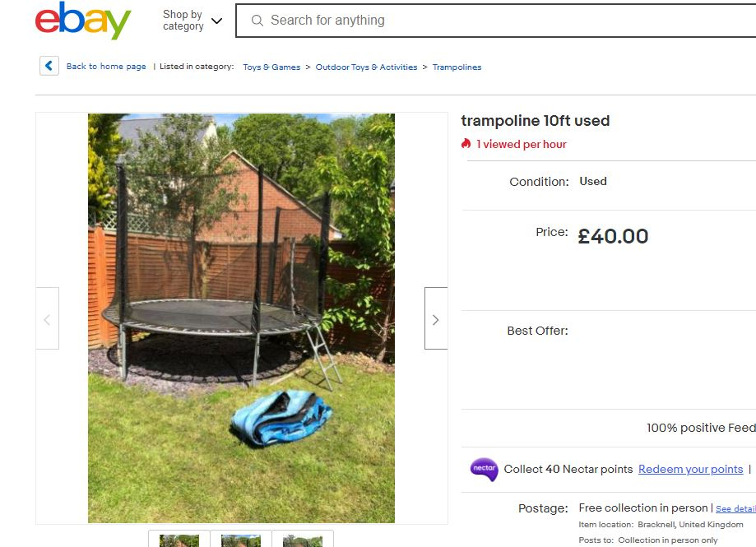This screenshot has width=756, height=547.
Task: Open the Redeem your points link
Action: [x=690, y=469]
